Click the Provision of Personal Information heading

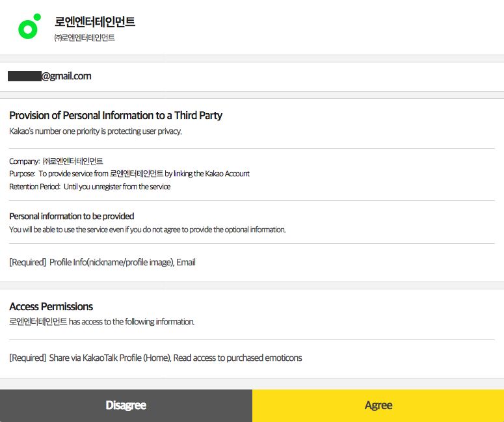click(116, 115)
